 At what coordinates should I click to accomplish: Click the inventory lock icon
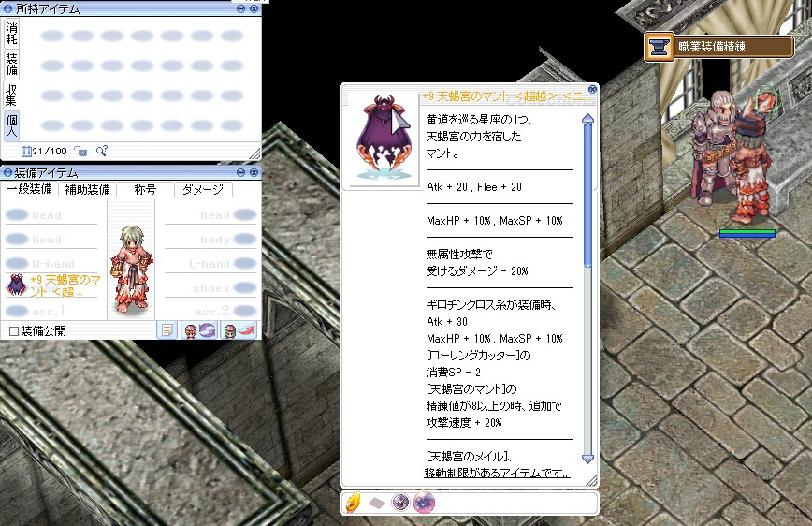tap(80, 150)
